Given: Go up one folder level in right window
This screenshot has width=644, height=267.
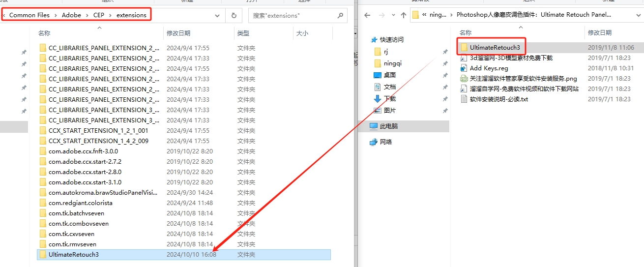Looking at the screenshot, I should [x=404, y=15].
